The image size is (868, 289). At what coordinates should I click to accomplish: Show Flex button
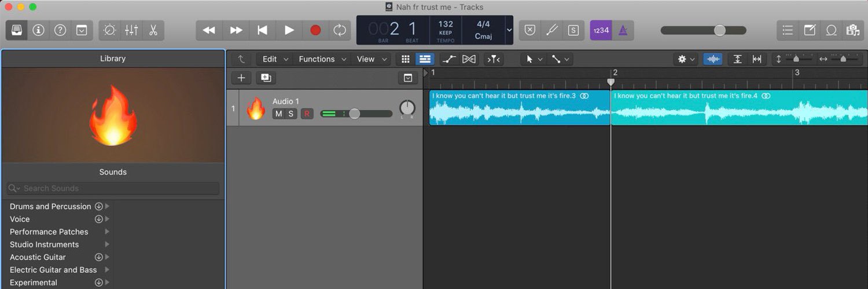469,59
